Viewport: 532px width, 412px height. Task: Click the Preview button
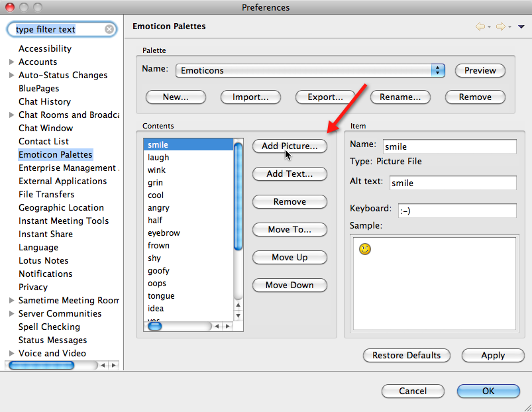point(480,70)
